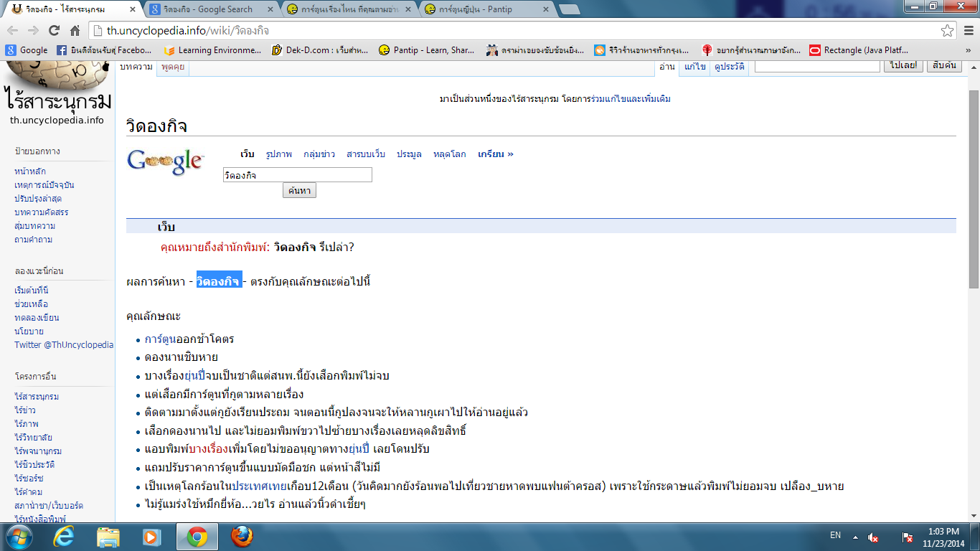This screenshot has height=551, width=980.
Task: Reload the current page
Action: 54,31
